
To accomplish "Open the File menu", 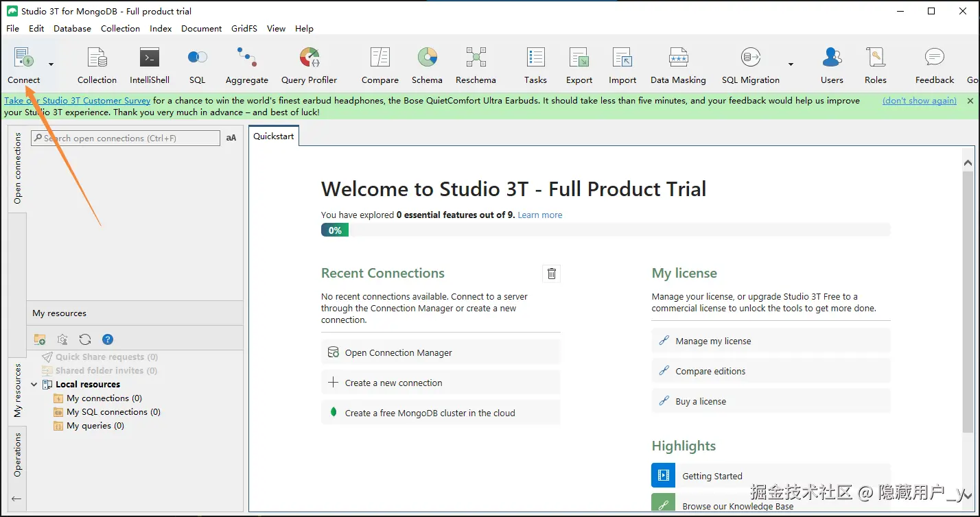I will click(12, 29).
